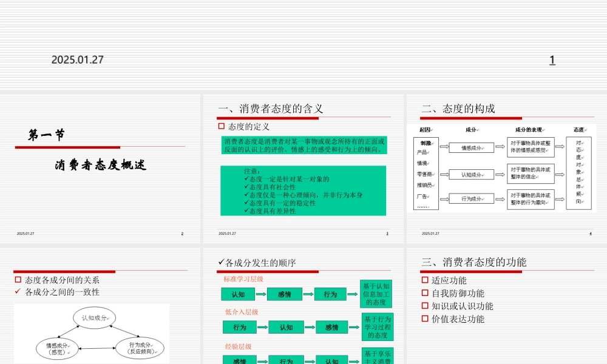Toggle the 各成分发生的顺序 checkmark
607x364 pixels.
[x=221, y=263]
